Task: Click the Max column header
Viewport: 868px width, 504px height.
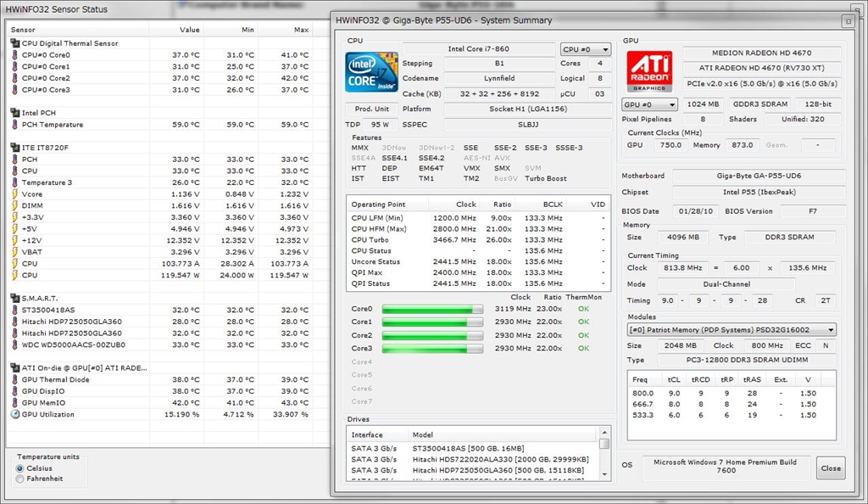Action: 300,30
